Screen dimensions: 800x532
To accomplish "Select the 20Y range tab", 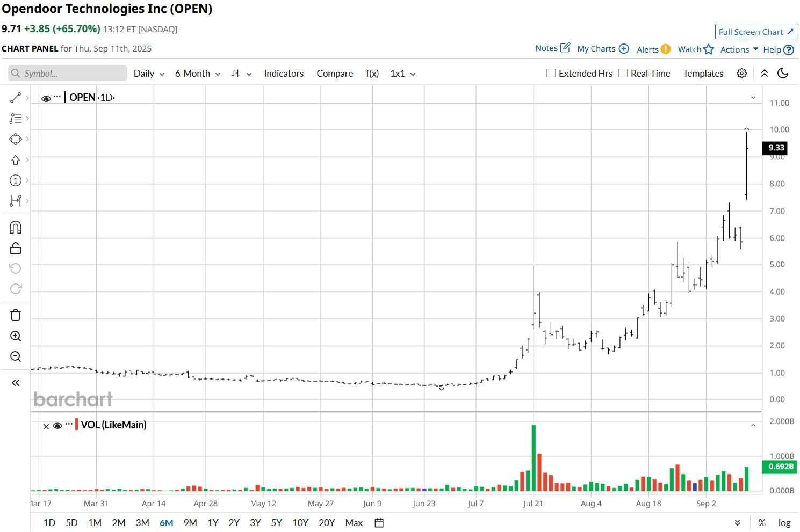I will [327, 523].
